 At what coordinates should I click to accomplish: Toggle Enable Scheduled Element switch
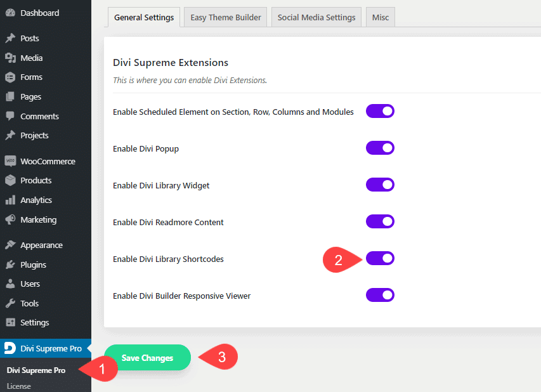(x=380, y=111)
